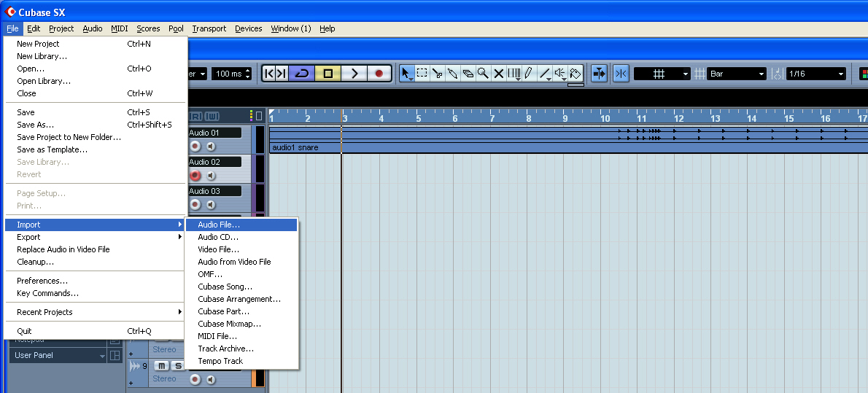Open the Bar grid type dropdown
The image size is (868, 393).
point(736,74)
